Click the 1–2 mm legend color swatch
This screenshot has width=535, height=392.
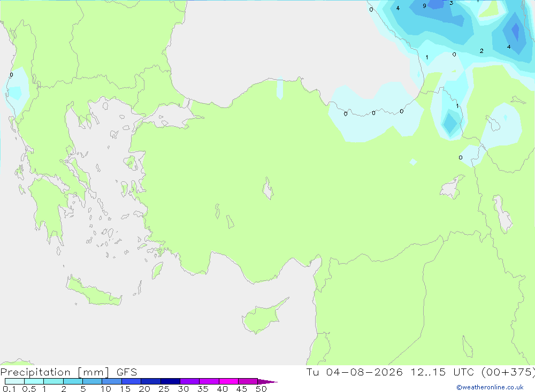pos(53,381)
